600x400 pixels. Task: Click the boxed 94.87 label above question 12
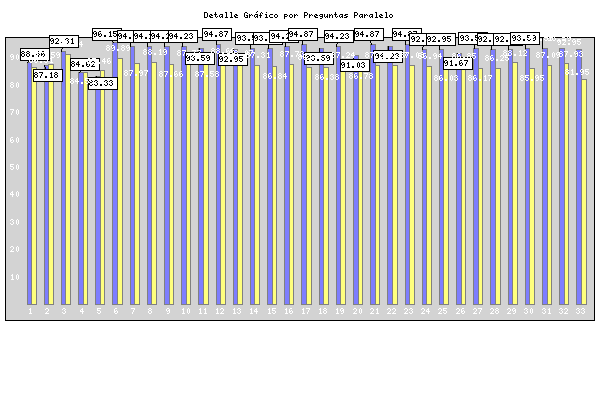point(217,34)
